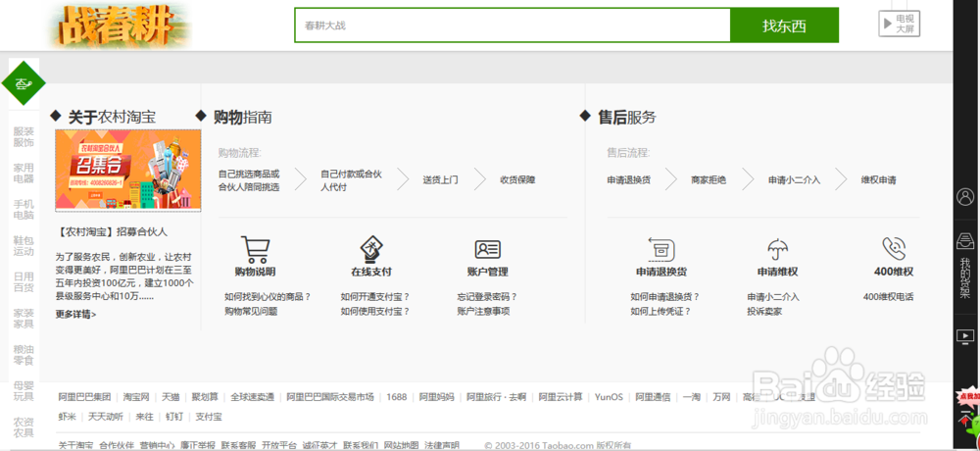Click 自己挑选商品或合伙人陪同挑选 flow step
The height and width of the screenshot is (451, 980).
tap(249, 180)
